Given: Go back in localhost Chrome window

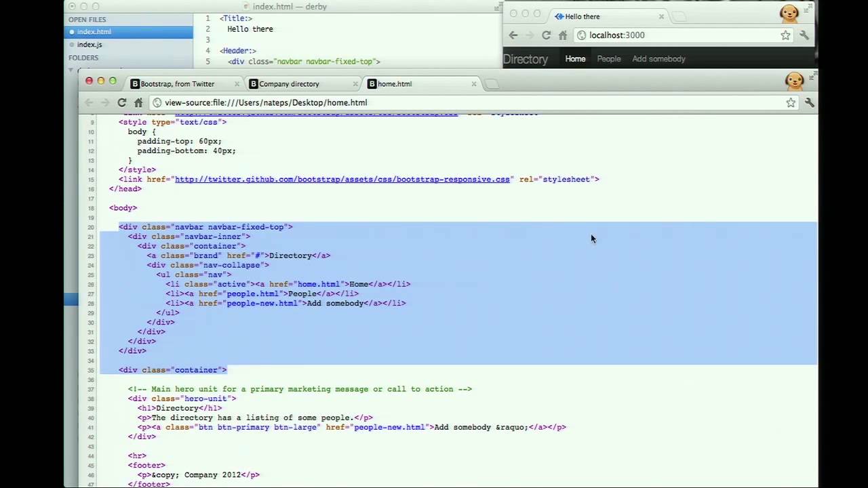Looking at the screenshot, I should pos(513,35).
